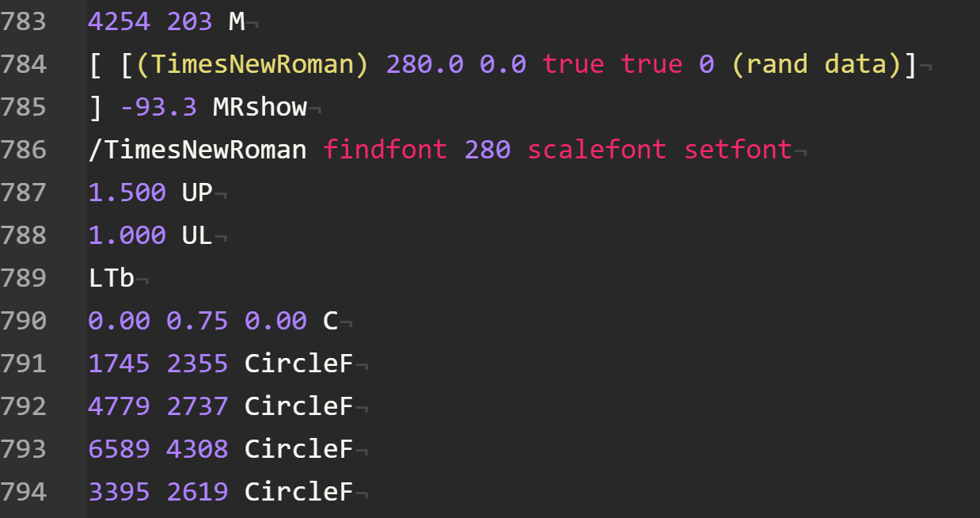The width and height of the screenshot is (980, 518).
Task: Click line number 786 in the gutter
Action: click(23, 150)
